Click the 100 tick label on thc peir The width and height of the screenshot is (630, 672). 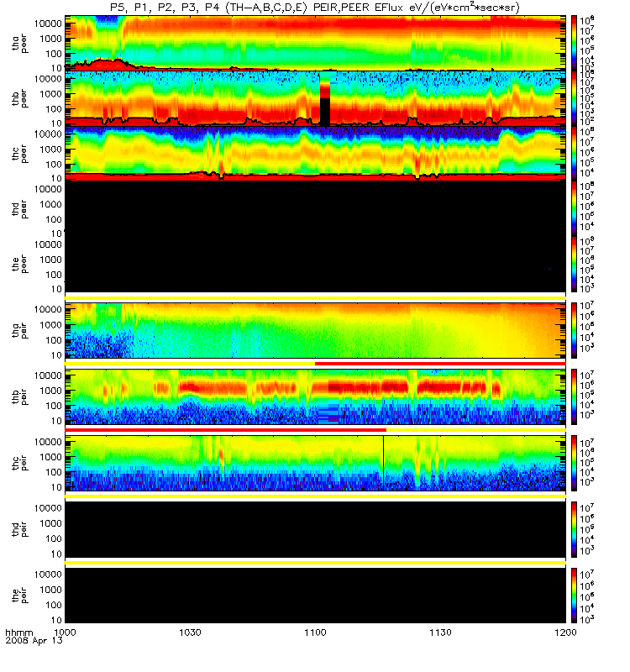click(x=54, y=472)
